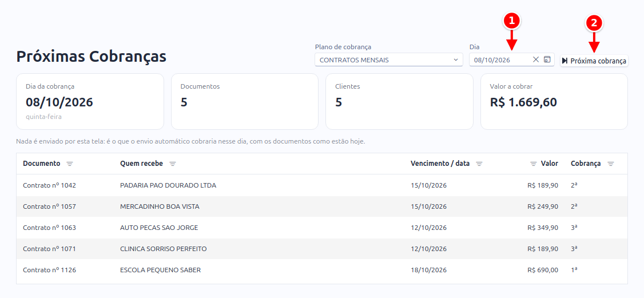This screenshot has width=644, height=298.
Task: Open filter for the Valor column
Action: [533, 164]
